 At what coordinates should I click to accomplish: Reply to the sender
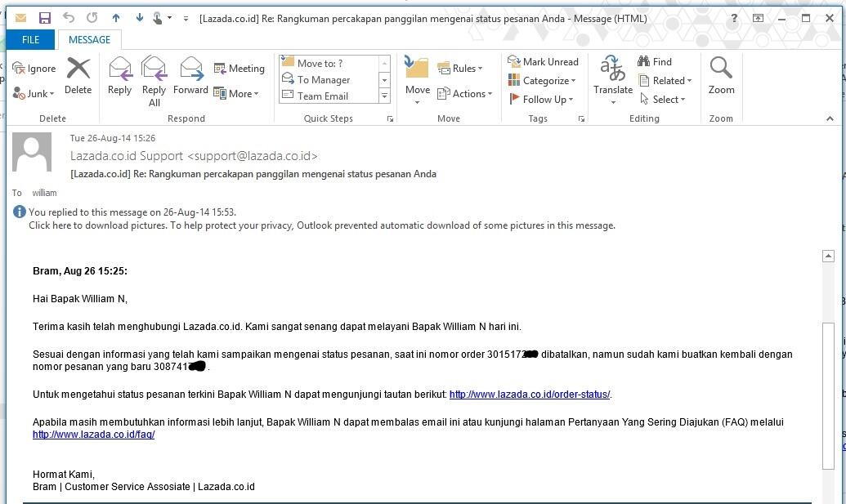click(x=120, y=77)
